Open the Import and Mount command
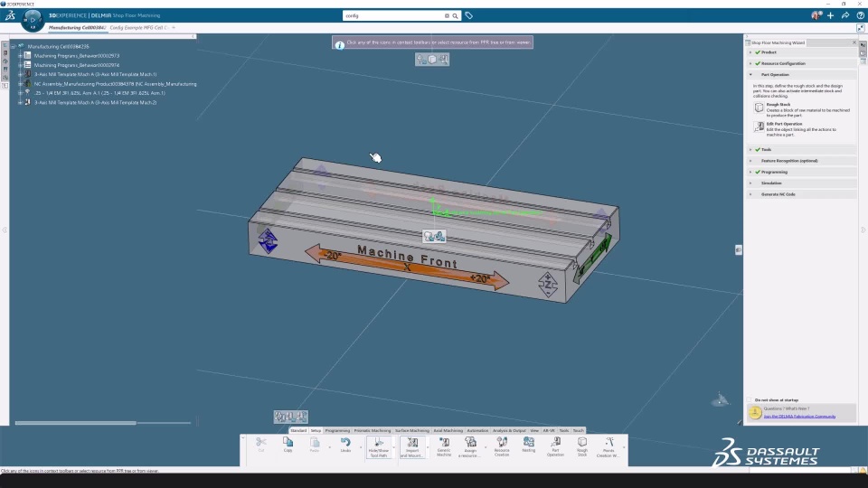This screenshot has width=868, height=488. (x=412, y=447)
